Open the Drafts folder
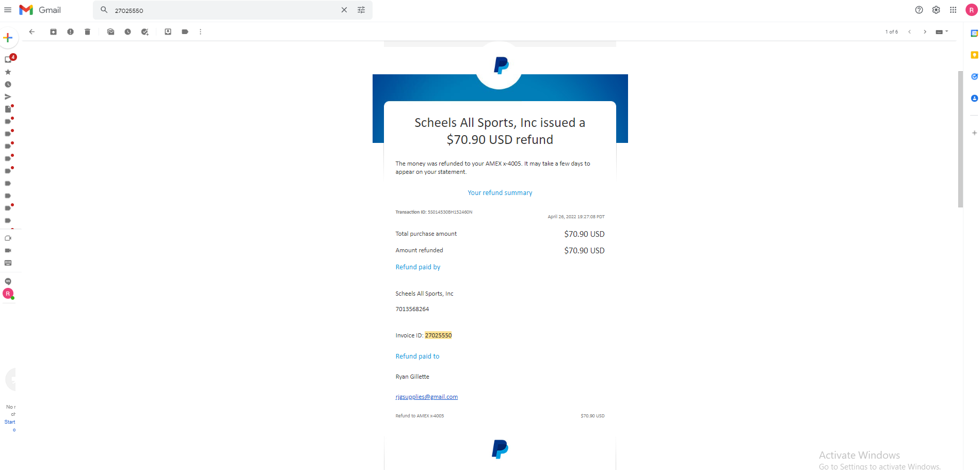This screenshot has height=470, width=980. 8,109
